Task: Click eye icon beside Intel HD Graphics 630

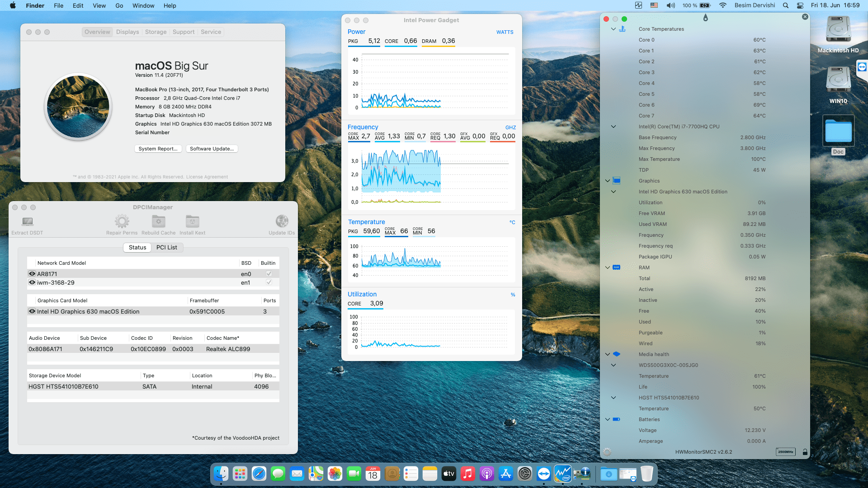Action: tap(32, 311)
